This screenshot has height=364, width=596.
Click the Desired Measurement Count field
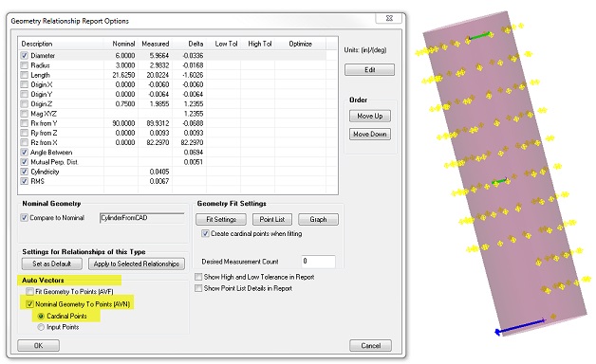pyautogui.click(x=319, y=262)
